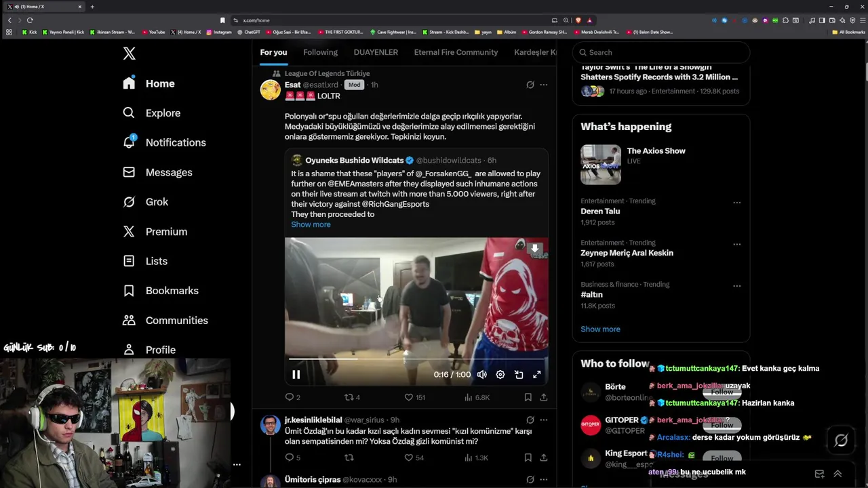
Task: Open the Ümitoris çipras profile name
Action: pyautogui.click(x=313, y=480)
